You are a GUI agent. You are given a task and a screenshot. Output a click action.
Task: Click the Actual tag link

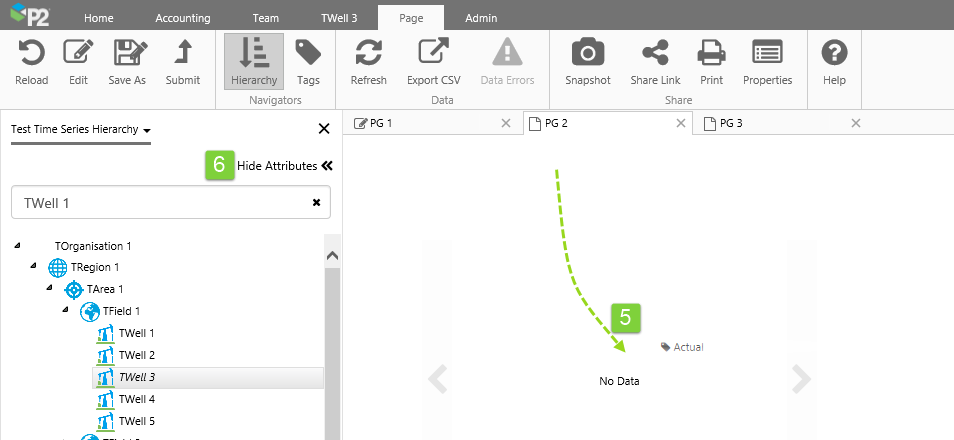[688, 347]
